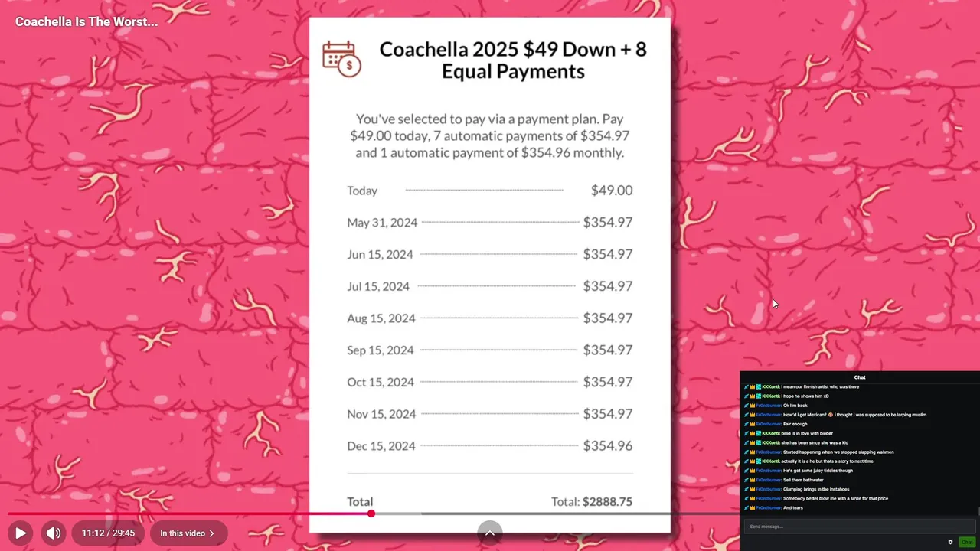Click the video title Coachella Is The Worst
The image size is (980, 551).
(x=87, y=21)
